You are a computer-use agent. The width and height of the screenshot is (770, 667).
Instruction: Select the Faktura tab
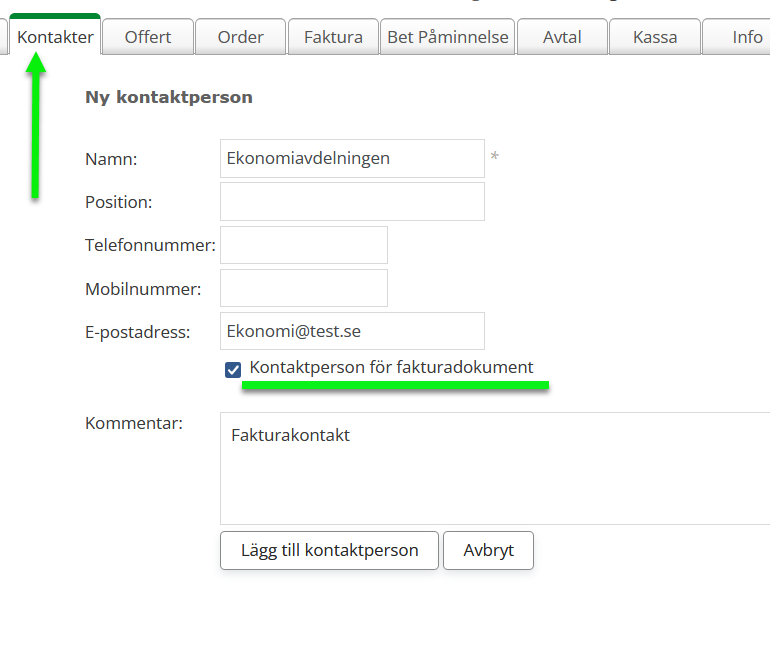[x=333, y=37]
